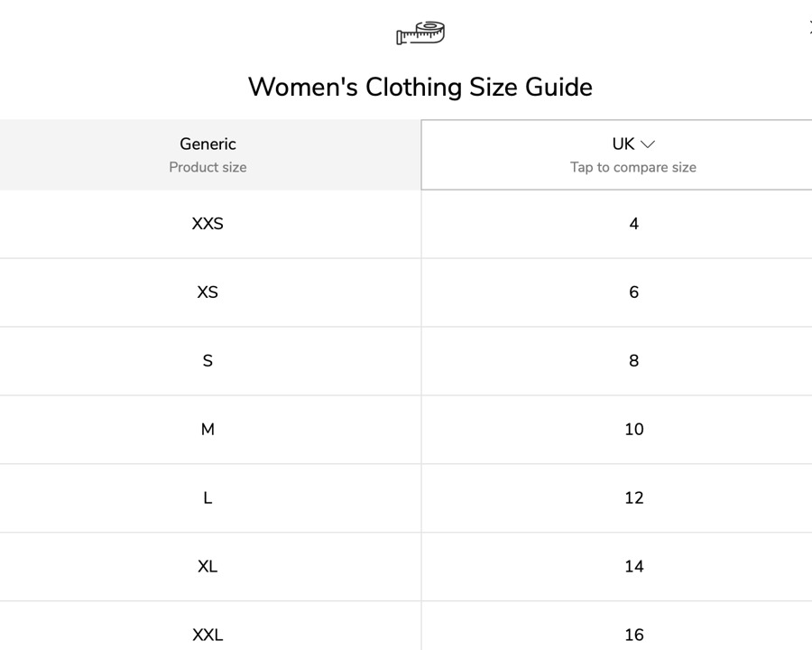This screenshot has width=812, height=650.
Task: Select UK size 12 cell
Action: [633, 498]
